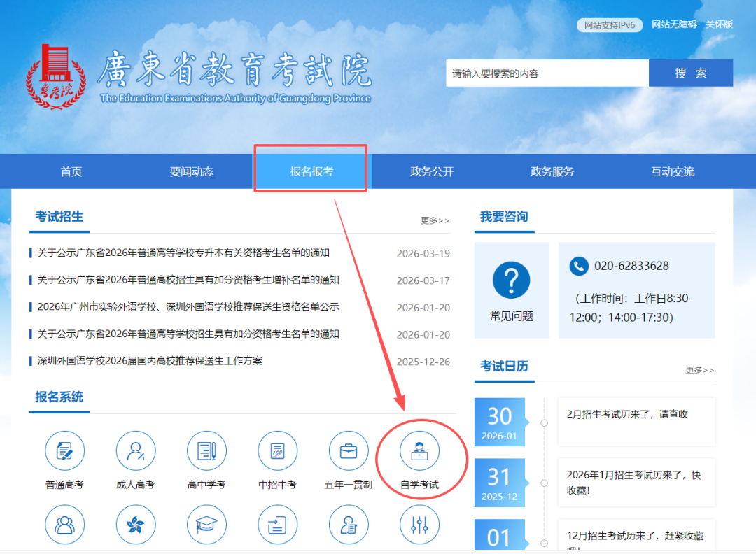Open the 中招中考 registration icon
The height and width of the screenshot is (554, 756).
tap(278, 451)
